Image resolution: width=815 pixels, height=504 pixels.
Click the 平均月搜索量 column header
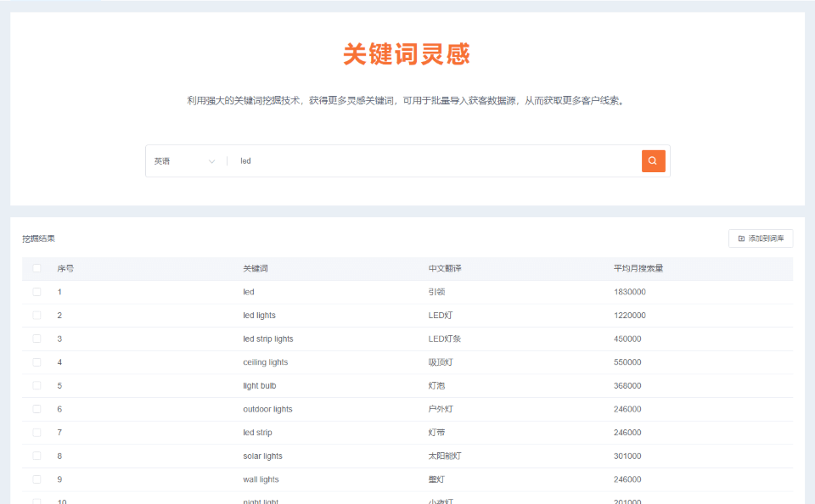tap(638, 269)
